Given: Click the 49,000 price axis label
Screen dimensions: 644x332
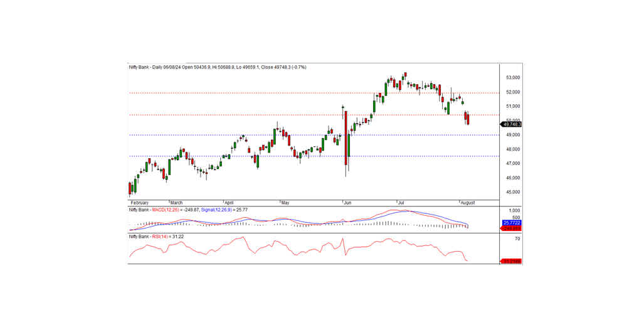Looking at the screenshot, I should 514,135.
